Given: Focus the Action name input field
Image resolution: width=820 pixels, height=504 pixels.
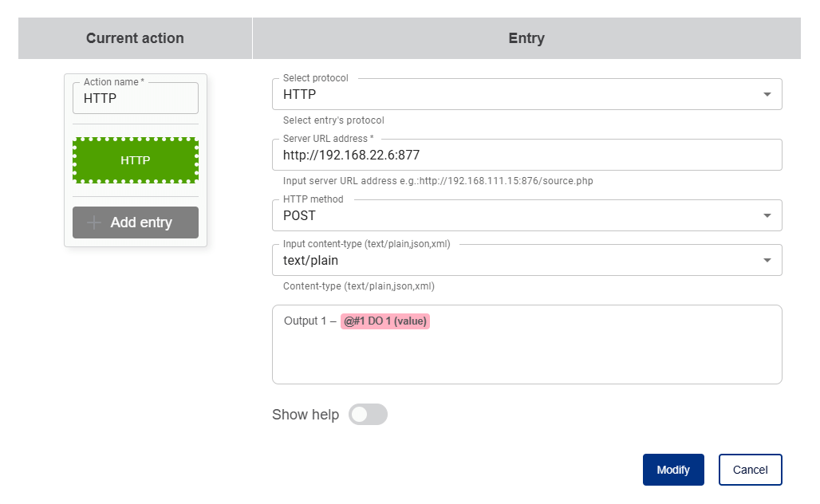Looking at the screenshot, I should 136,99.
